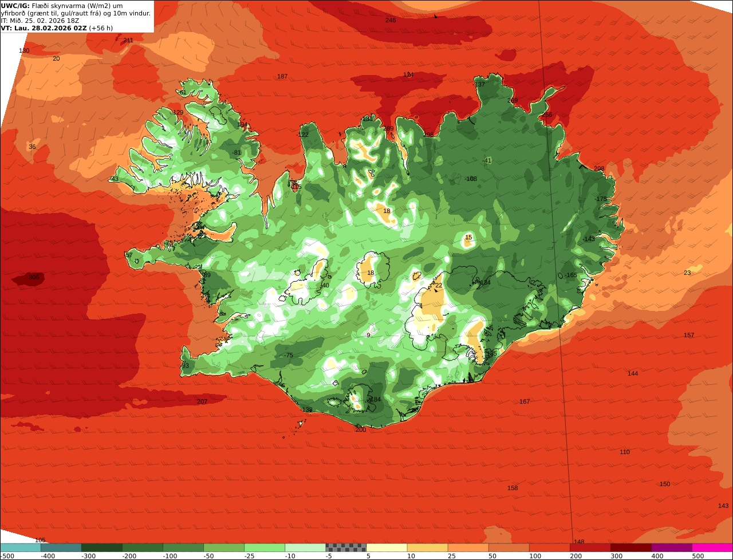Click the 211 value on the map

[x=128, y=40]
